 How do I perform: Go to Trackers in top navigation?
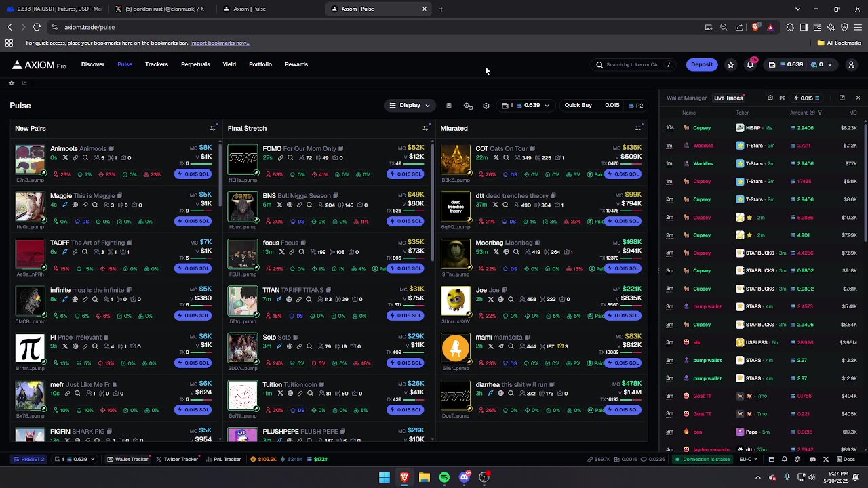coord(157,64)
